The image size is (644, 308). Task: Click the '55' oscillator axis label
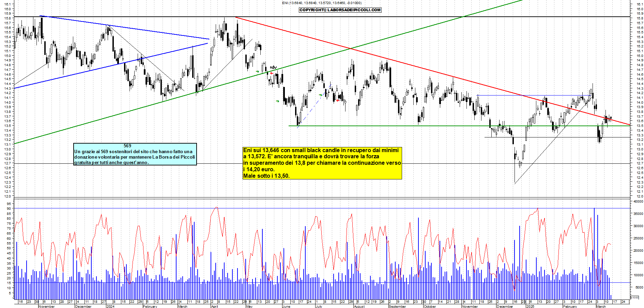pos(9,244)
